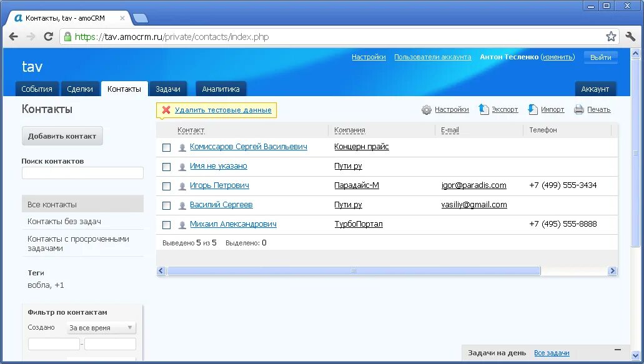Open company Парадайс-М
The image size is (644, 364).
(357, 185)
